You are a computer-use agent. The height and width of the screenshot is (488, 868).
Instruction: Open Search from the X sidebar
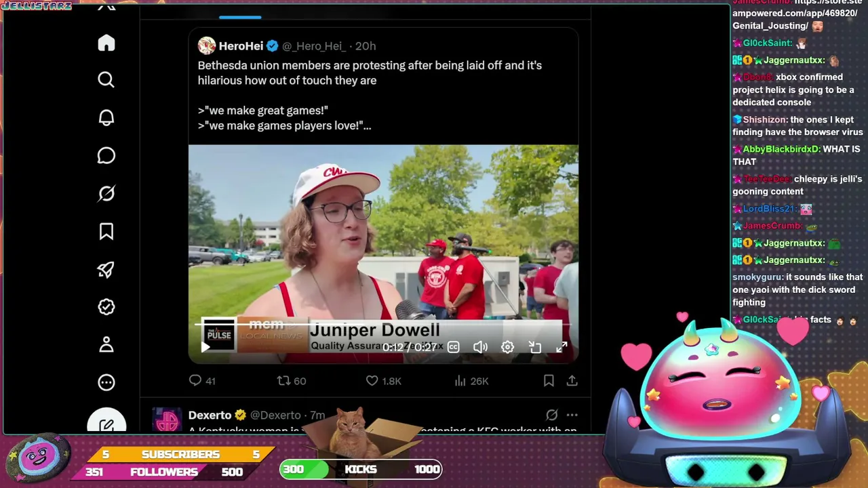point(106,80)
